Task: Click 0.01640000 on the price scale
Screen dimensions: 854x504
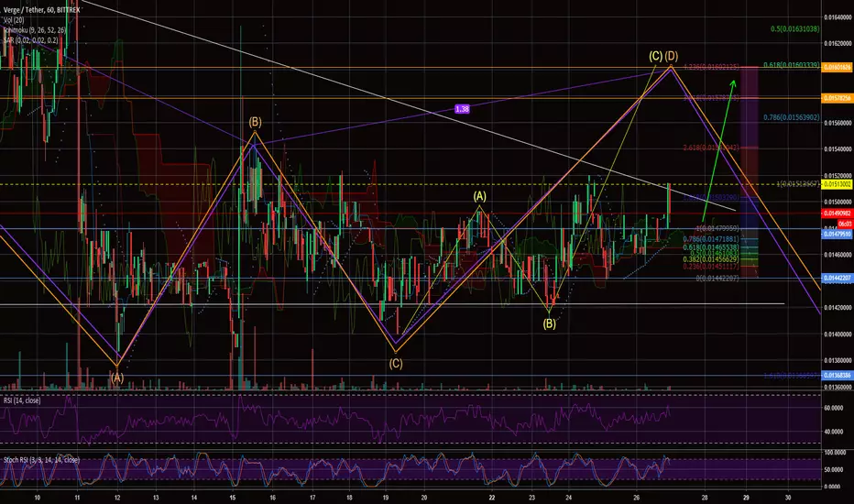Action: [838, 16]
